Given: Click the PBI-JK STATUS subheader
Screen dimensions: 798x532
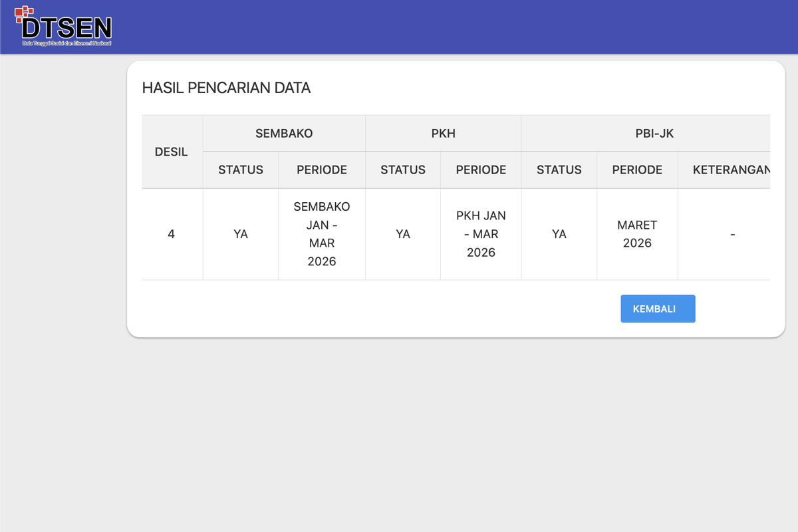Looking at the screenshot, I should (x=559, y=170).
